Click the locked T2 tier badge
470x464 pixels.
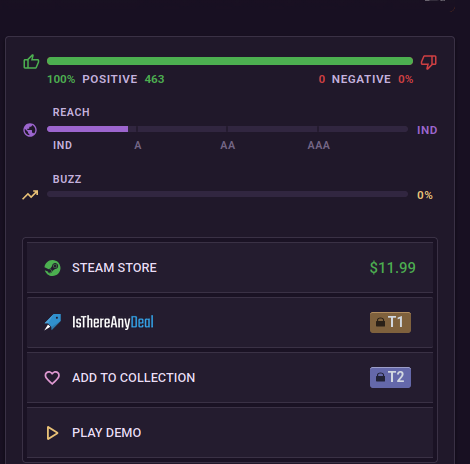(390, 377)
